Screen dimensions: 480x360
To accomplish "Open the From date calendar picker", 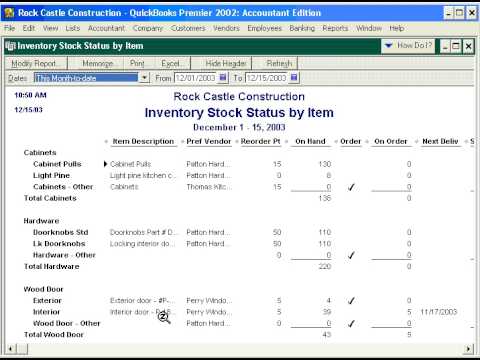I will (x=223, y=78).
